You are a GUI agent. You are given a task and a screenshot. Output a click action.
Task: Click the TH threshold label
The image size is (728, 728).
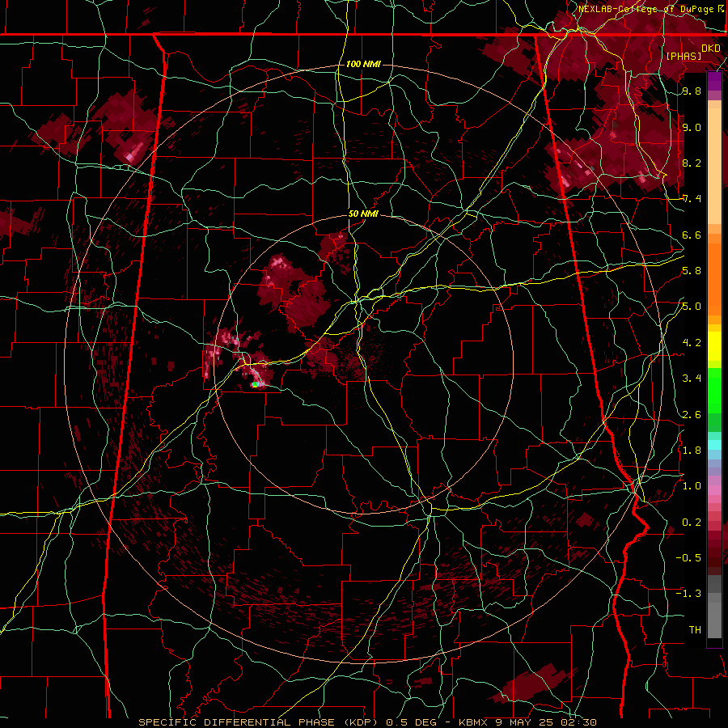tap(695, 630)
